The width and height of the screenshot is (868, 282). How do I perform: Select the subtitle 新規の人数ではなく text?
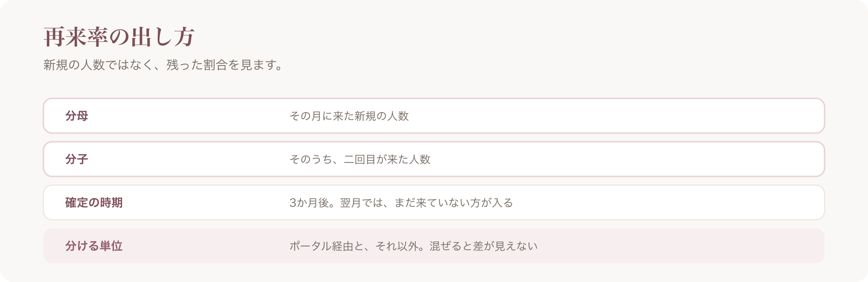click(x=98, y=65)
